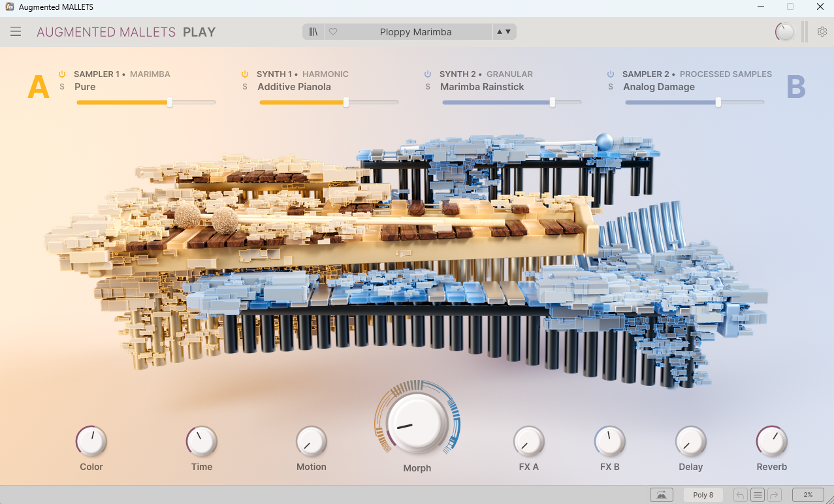
Task: Click the undo arrow
Action: (x=741, y=495)
